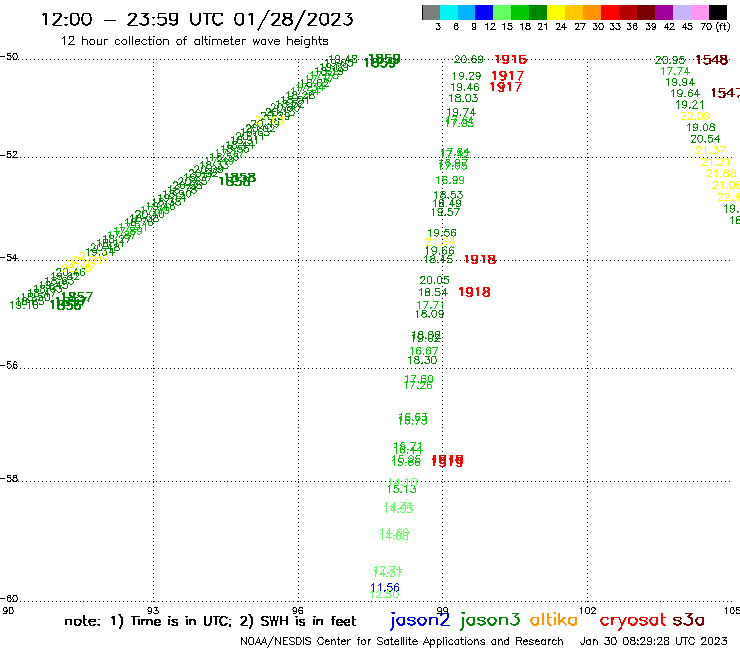Viewport: 740px width, 650px height.
Task: Click the 'jason2' satellite legend label
Action: [420, 620]
